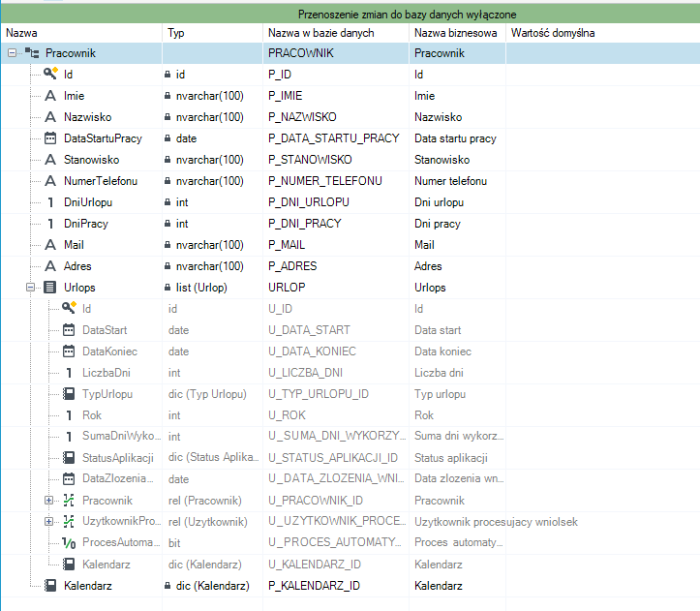The width and height of the screenshot is (700, 611).
Task: Click the integer icon for Rok
Action: [x=69, y=415]
